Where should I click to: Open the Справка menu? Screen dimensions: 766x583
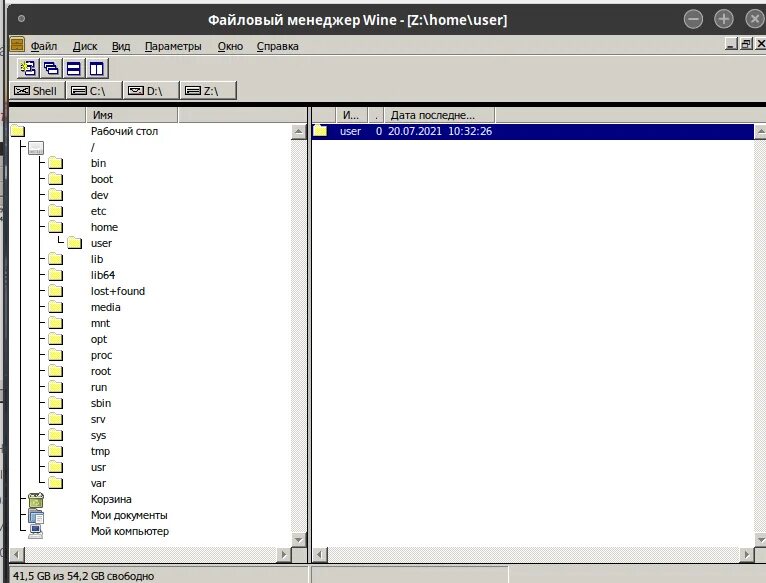277,46
